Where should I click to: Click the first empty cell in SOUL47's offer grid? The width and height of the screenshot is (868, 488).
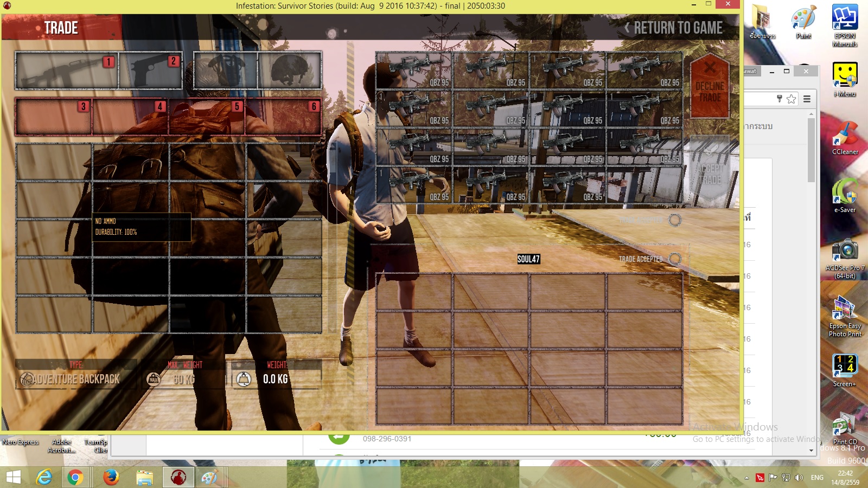point(414,292)
